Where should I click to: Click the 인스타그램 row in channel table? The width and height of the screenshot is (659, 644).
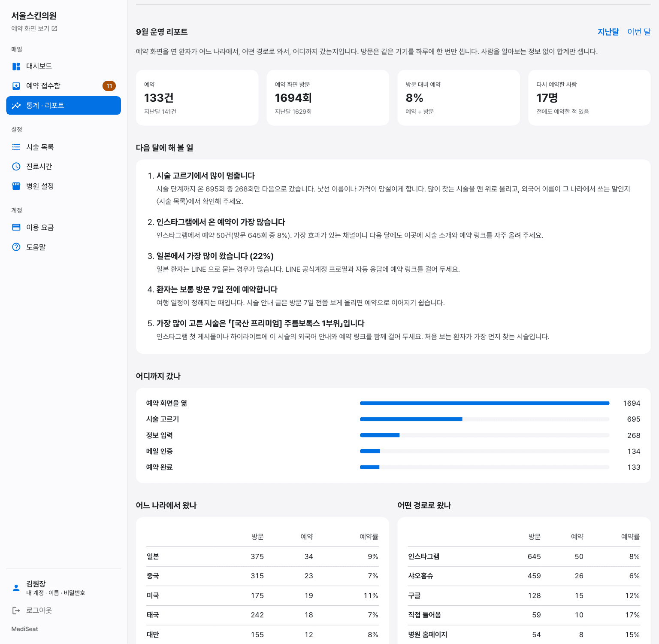(x=524, y=556)
